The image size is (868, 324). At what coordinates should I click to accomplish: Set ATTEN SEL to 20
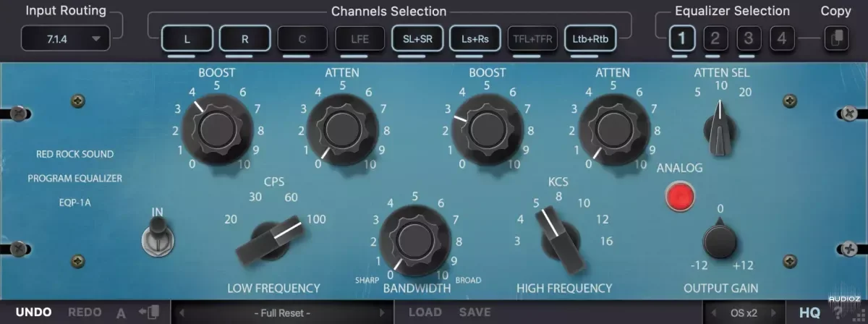746,92
